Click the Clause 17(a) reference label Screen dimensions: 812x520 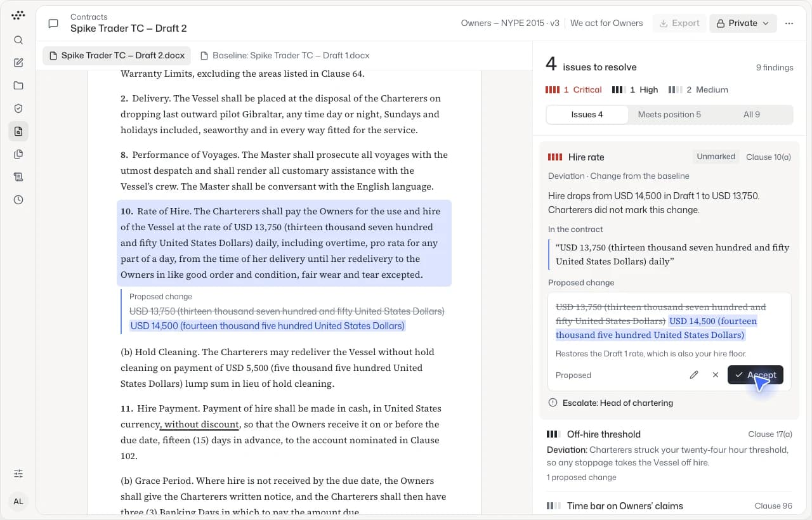coord(770,434)
